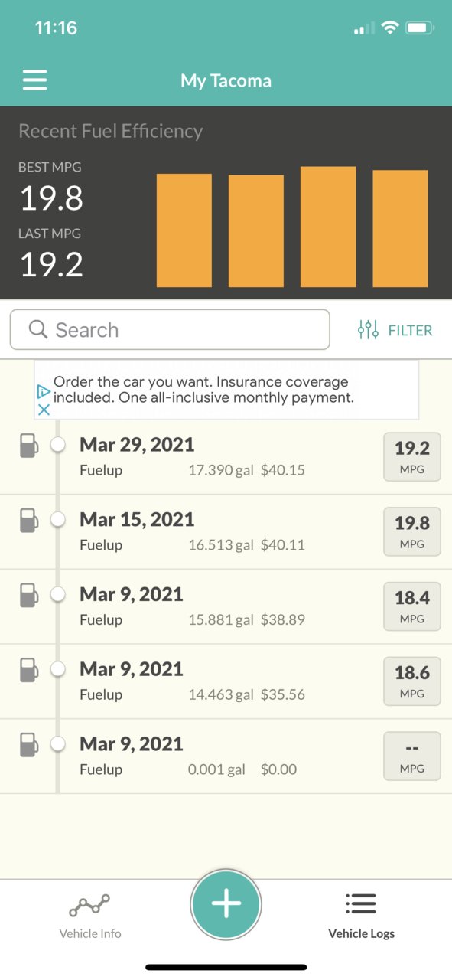The width and height of the screenshot is (452, 980).
Task: Tap the 19.2 MPG badge
Action: point(412,457)
